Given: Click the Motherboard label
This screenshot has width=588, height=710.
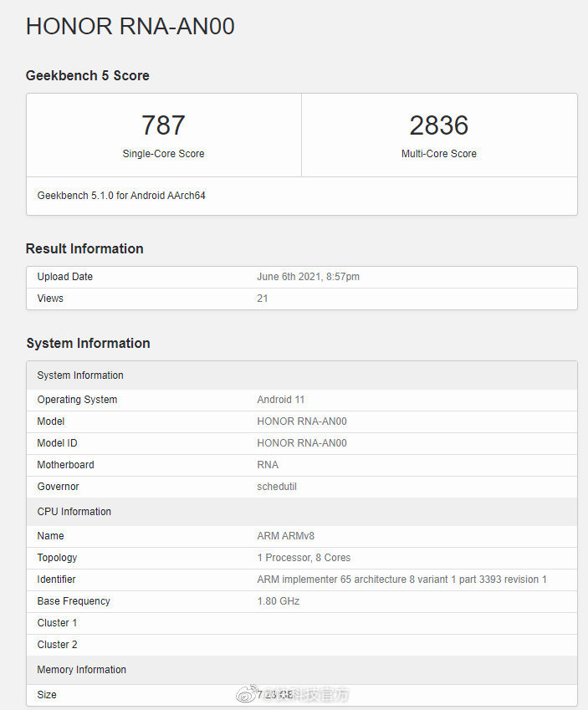Looking at the screenshot, I should click(x=66, y=465).
